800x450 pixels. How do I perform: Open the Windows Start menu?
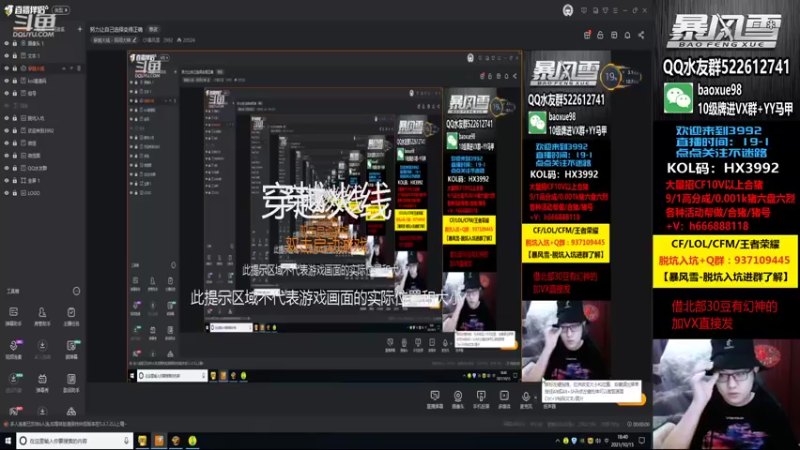click(x=8, y=440)
